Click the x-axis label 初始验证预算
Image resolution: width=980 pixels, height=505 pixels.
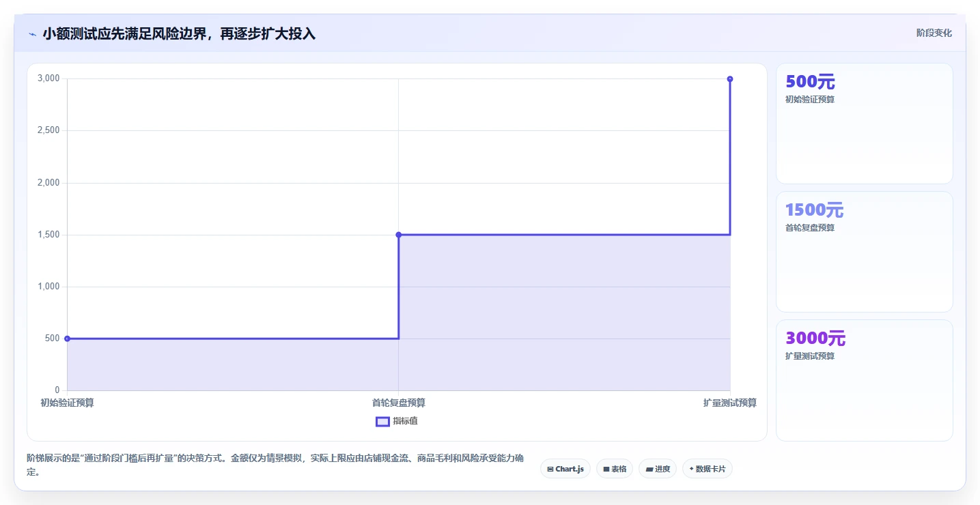pyautogui.click(x=67, y=403)
